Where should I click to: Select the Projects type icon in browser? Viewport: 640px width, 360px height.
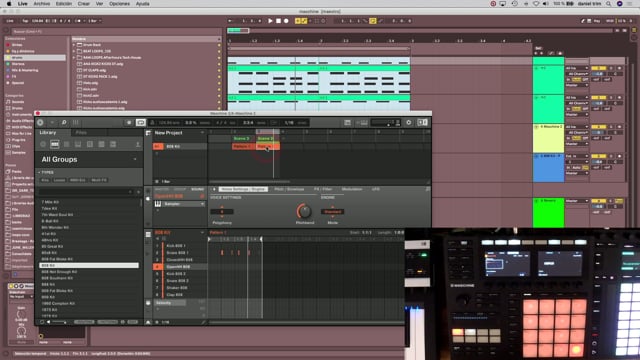pyautogui.click(x=43, y=144)
